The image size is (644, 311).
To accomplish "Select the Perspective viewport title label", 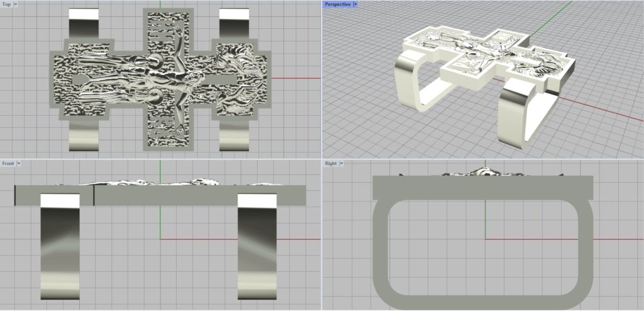I will [x=338, y=4].
